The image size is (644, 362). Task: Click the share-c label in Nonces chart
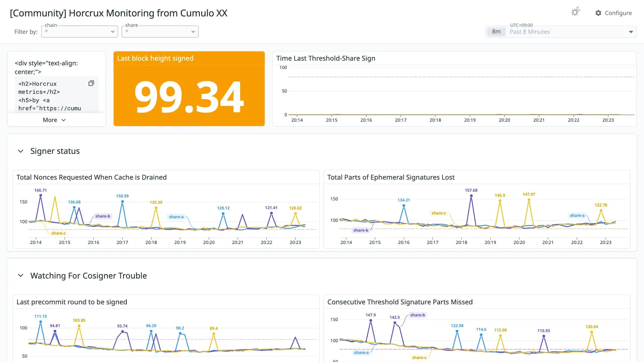(x=58, y=233)
